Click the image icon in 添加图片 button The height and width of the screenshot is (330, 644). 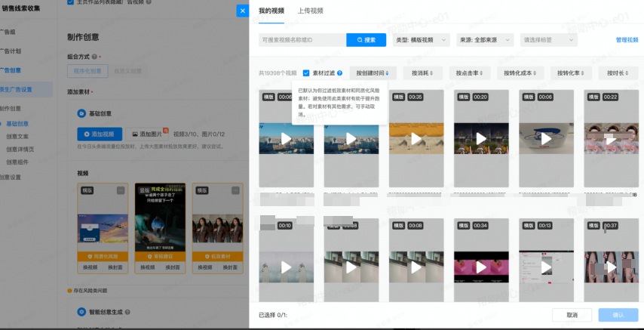coord(134,134)
